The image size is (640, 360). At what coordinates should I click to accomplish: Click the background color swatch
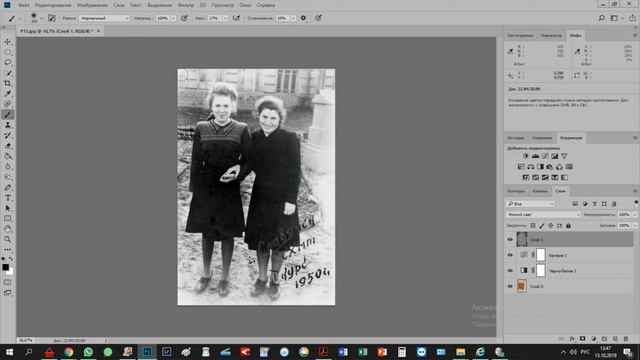coord(10,271)
